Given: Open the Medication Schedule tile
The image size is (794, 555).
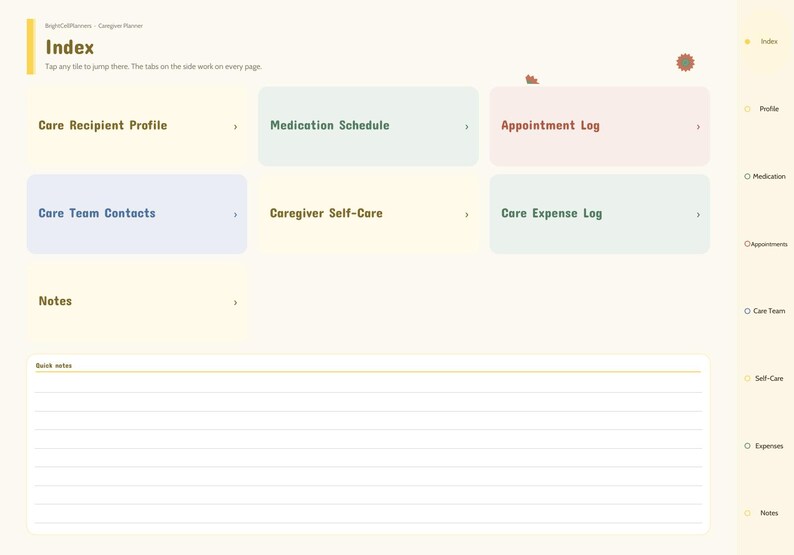Looking at the screenshot, I should click(368, 126).
